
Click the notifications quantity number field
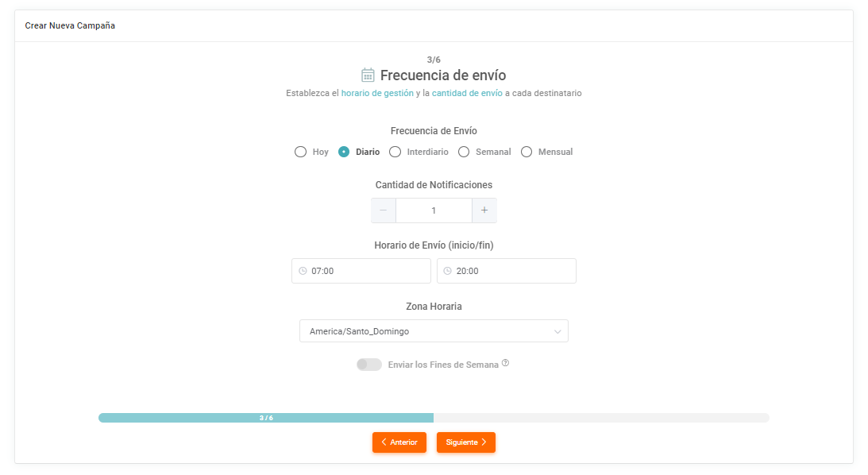[x=434, y=210]
